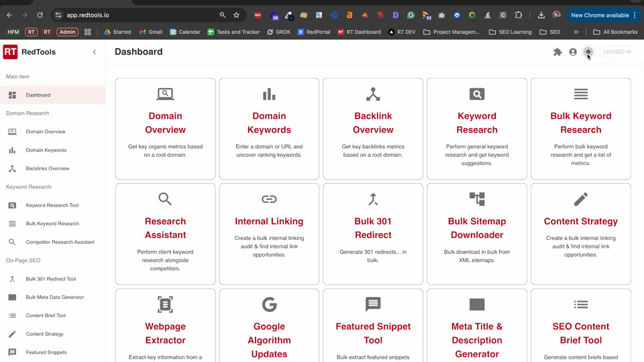Click the browser address bar URL
Image resolution: width=644 pixels, height=362 pixels.
pyautogui.click(x=88, y=15)
